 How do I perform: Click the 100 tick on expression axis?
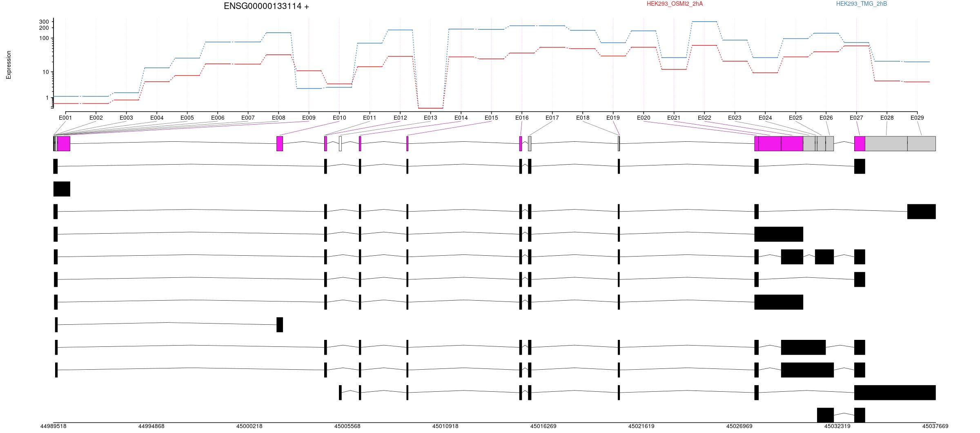(44, 38)
